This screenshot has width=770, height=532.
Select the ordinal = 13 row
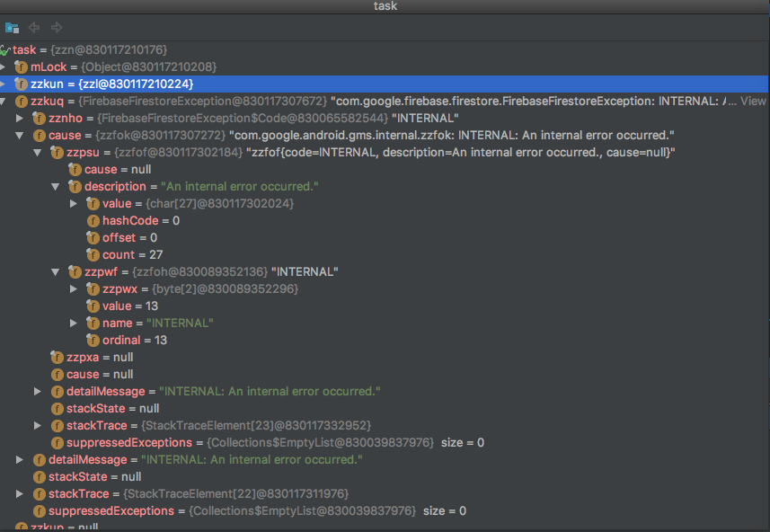pyautogui.click(x=385, y=340)
